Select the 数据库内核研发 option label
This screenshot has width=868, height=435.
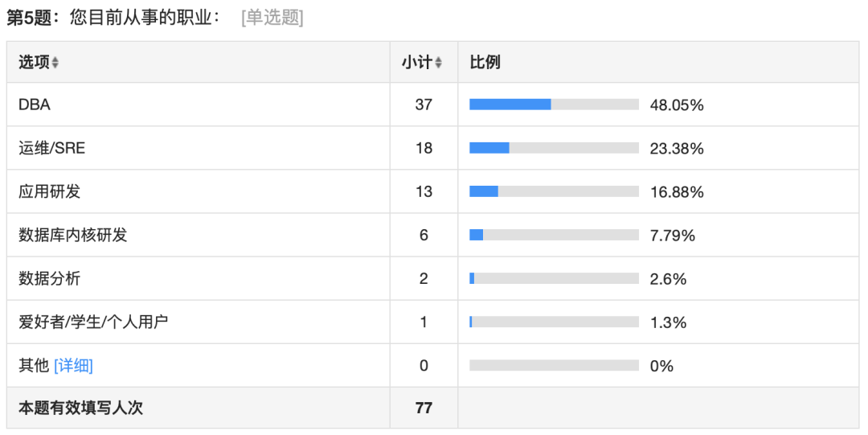click(72, 235)
